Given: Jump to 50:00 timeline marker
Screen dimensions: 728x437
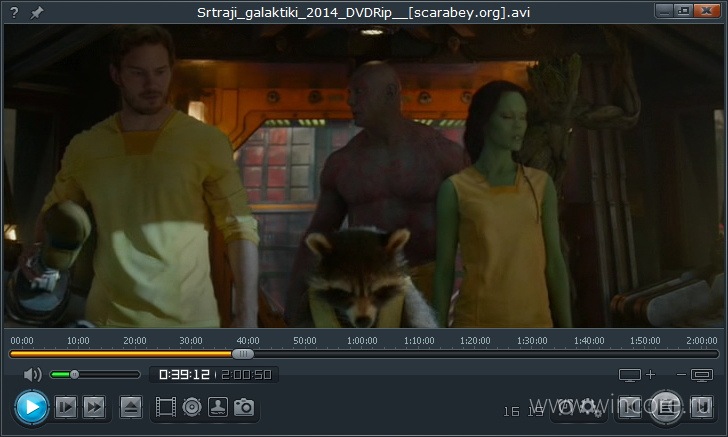Looking at the screenshot, I should [x=305, y=341].
